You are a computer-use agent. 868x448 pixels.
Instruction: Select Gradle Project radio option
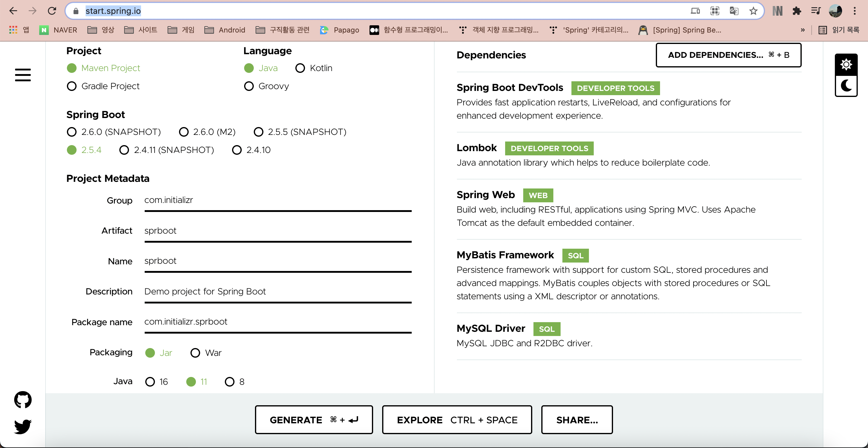[72, 86]
